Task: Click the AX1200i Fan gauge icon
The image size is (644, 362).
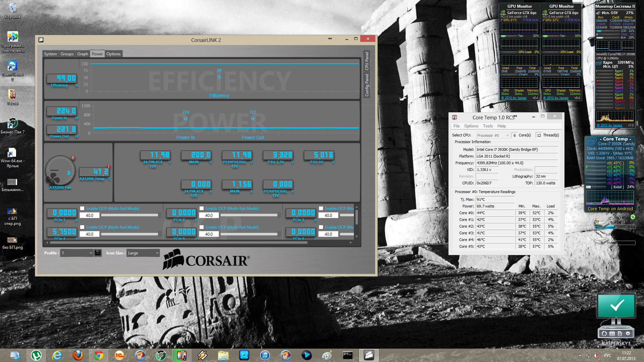Action: tap(60, 170)
